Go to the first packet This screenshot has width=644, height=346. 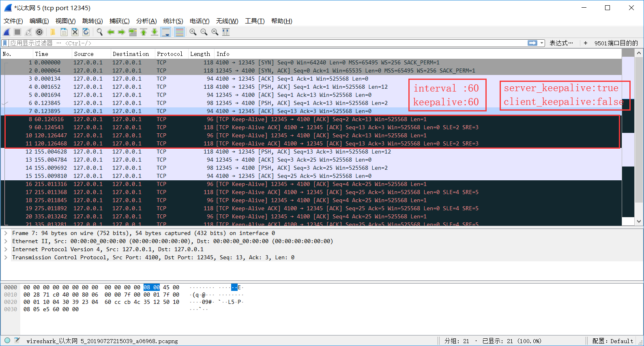tap(144, 32)
